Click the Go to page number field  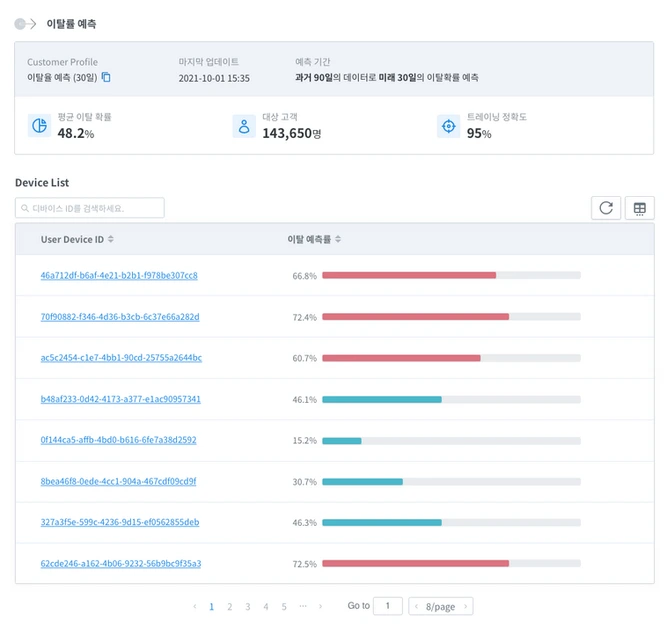pos(388,606)
